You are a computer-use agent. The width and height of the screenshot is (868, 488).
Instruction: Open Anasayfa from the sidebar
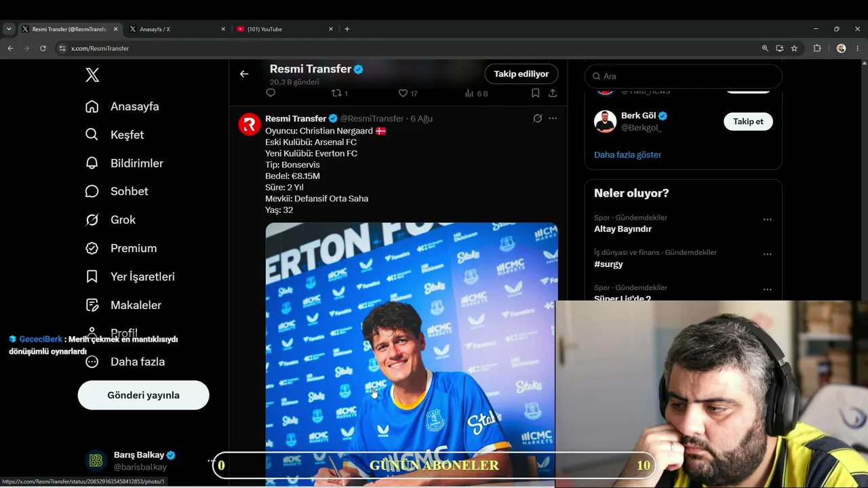123,106
